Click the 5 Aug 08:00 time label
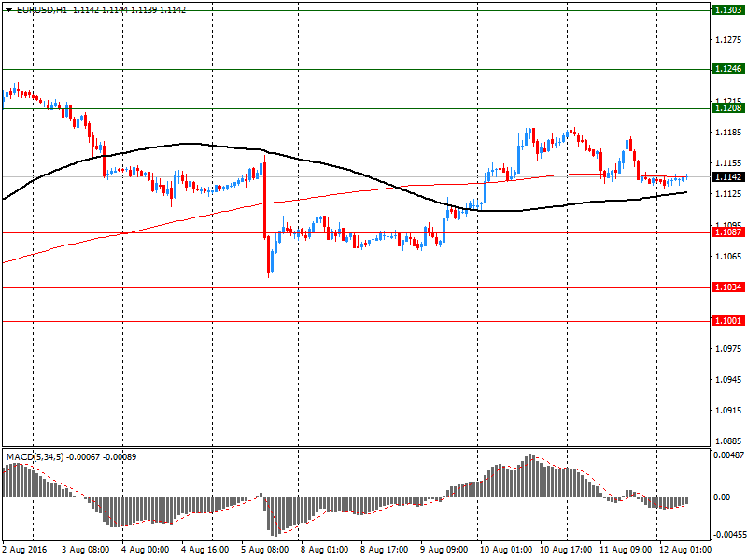 pos(265,550)
